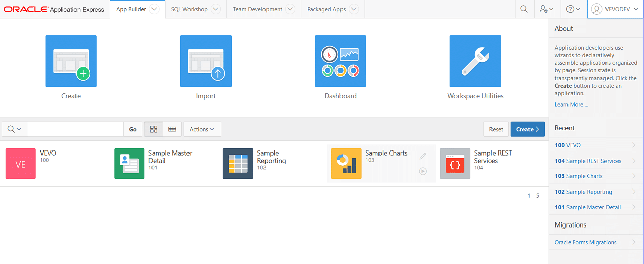Click the Learn More link
The image size is (644, 264).
pyautogui.click(x=571, y=105)
